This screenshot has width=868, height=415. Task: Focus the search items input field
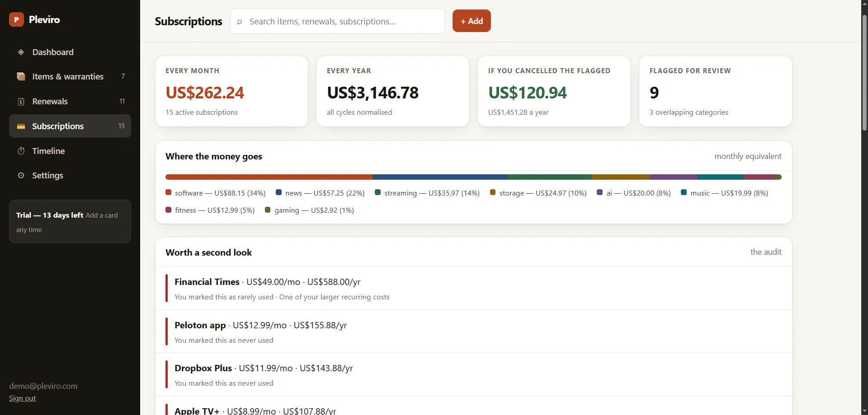[337, 21]
